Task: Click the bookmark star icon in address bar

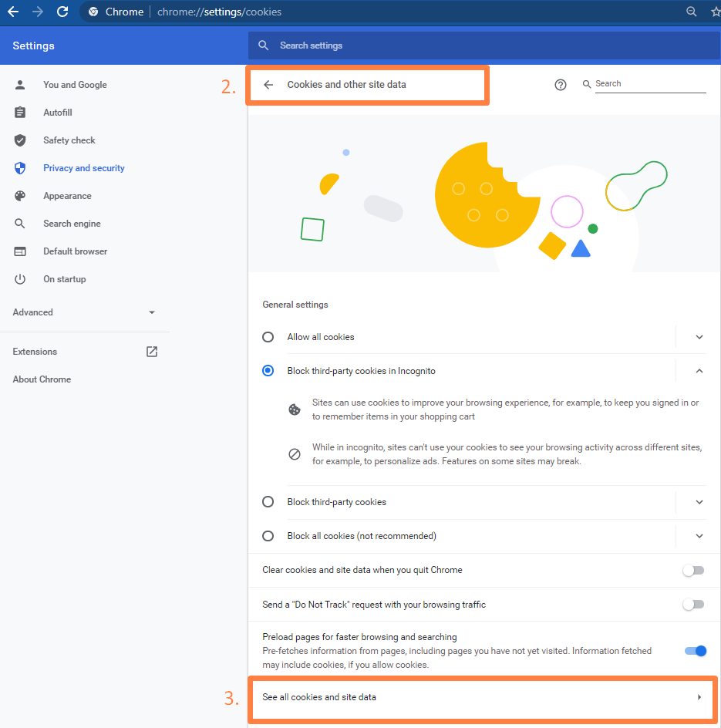Action: [x=715, y=12]
